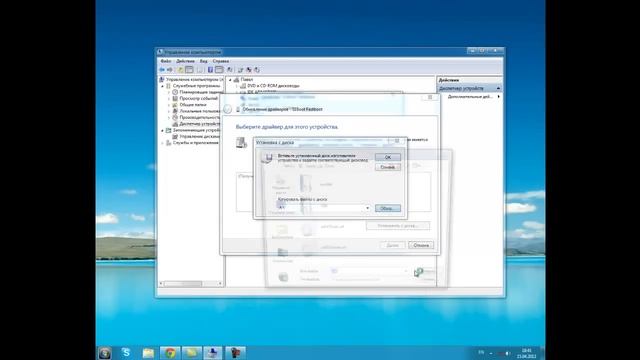Click the Cancel button below OK
Screen dimensions: 640x360
click(387, 167)
